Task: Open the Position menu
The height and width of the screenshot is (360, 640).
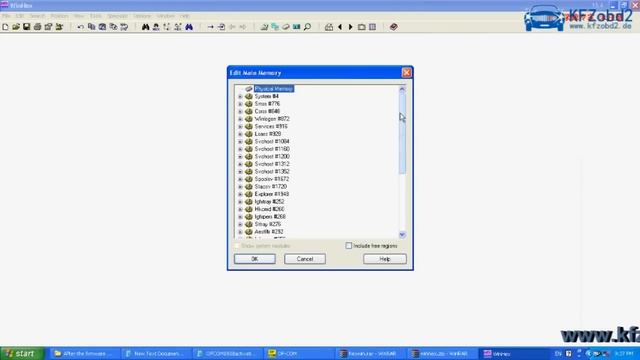Action: (60, 16)
